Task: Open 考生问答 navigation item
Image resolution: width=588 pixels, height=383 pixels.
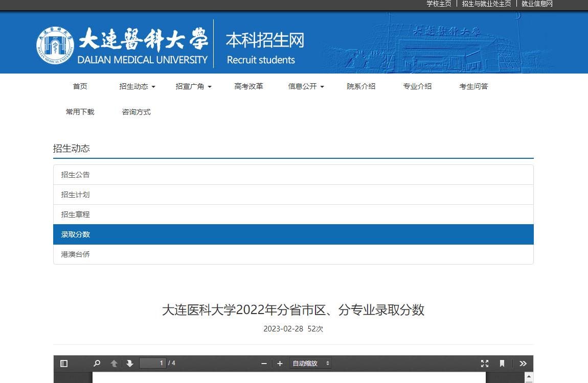Action: [473, 86]
